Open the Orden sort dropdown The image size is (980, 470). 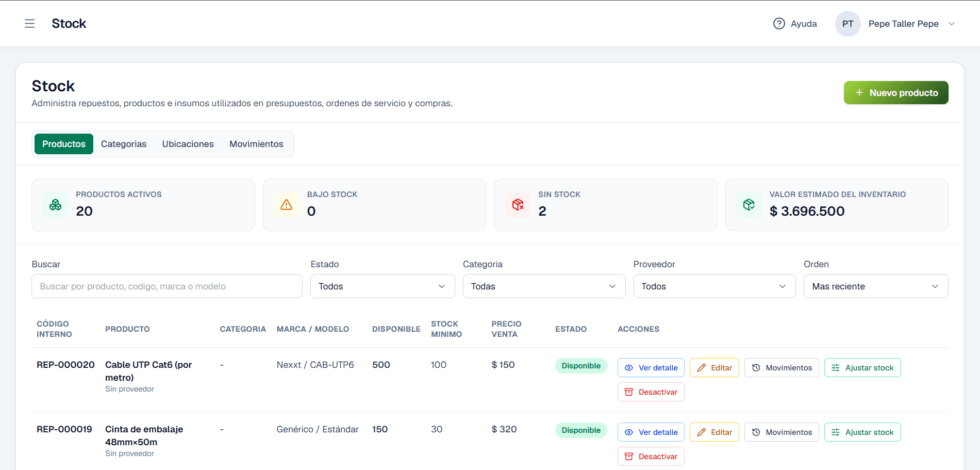click(876, 286)
